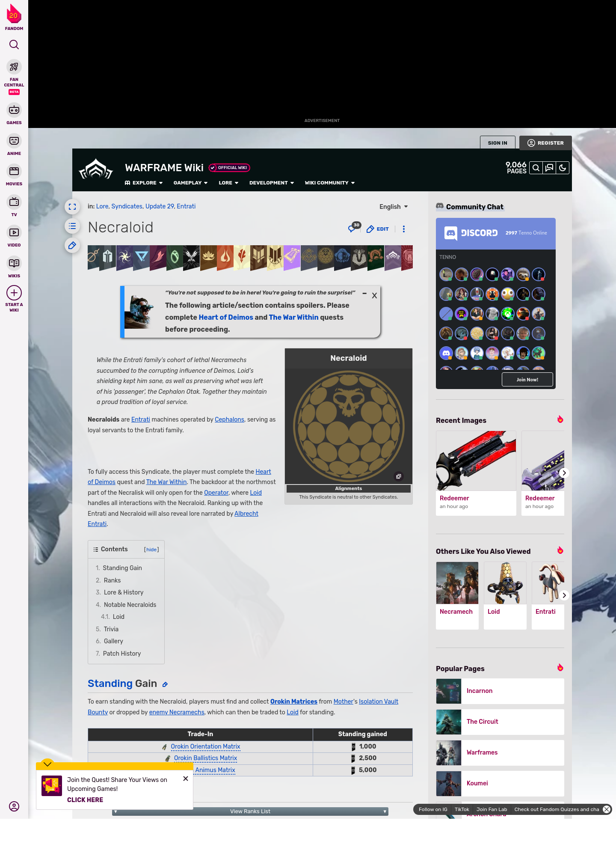Open the Development dropdown menu
The width and height of the screenshot is (616, 856).
click(x=272, y=183)
